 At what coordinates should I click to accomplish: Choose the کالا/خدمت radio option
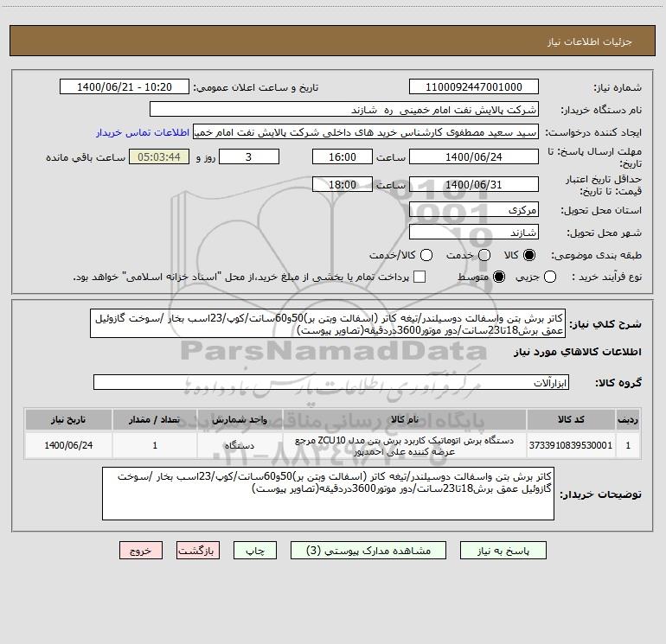(x=426, y=255)
